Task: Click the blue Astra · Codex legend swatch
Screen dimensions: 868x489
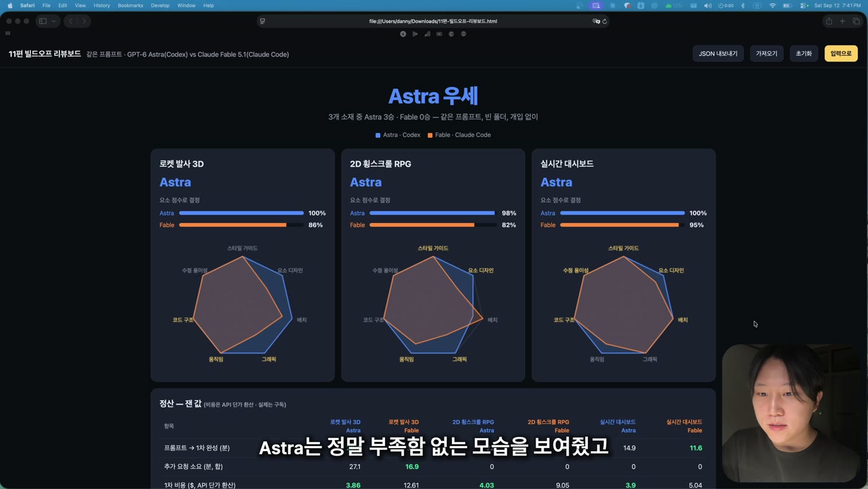Action: coord(378,135)
